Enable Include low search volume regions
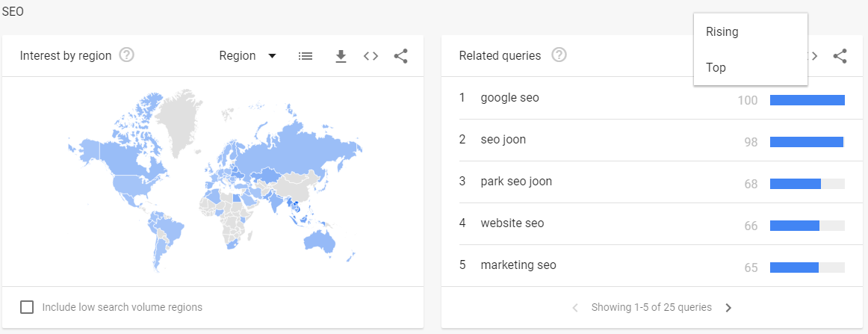The image size is (868, 334). coord(27,307)
